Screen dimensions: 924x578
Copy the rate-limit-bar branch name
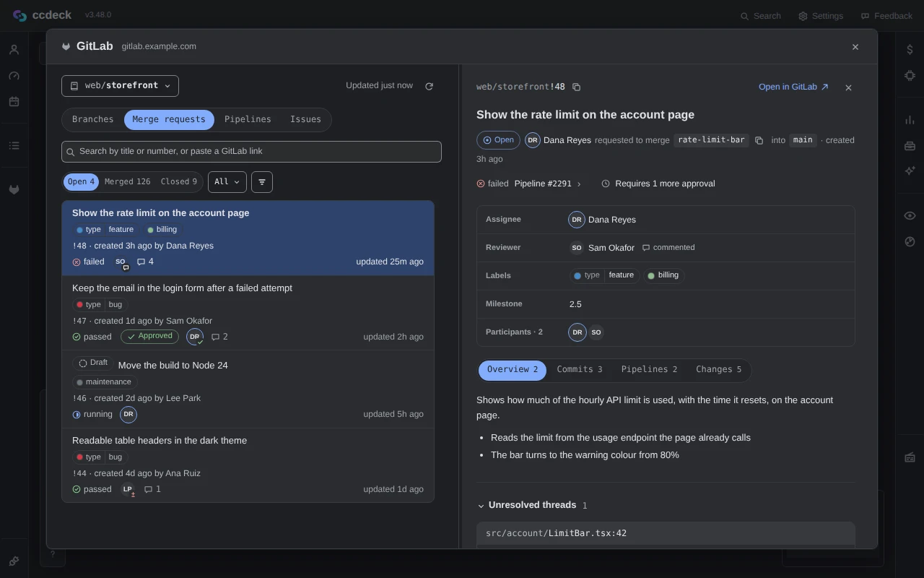tap(759, 140)
